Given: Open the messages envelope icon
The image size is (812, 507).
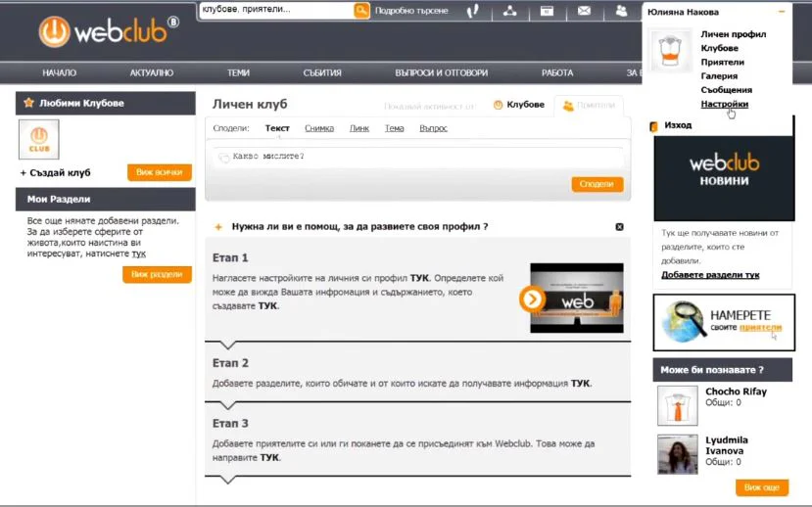Looking at the screenshot, I should click(x=584, y=11).
